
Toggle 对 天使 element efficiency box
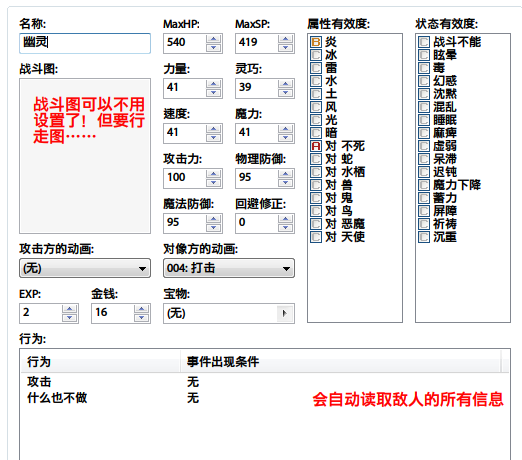(x=316, y=237)
